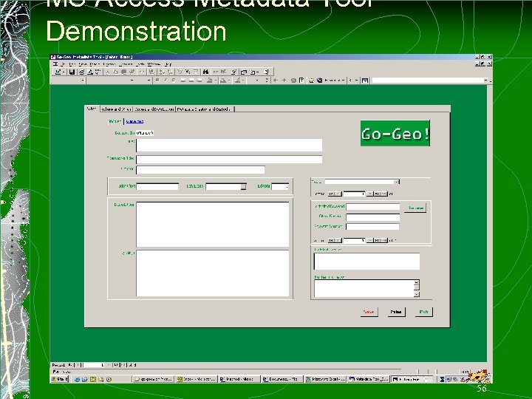
Task: Go to first record in bottom navigation bar
Action: click(71, 365)
